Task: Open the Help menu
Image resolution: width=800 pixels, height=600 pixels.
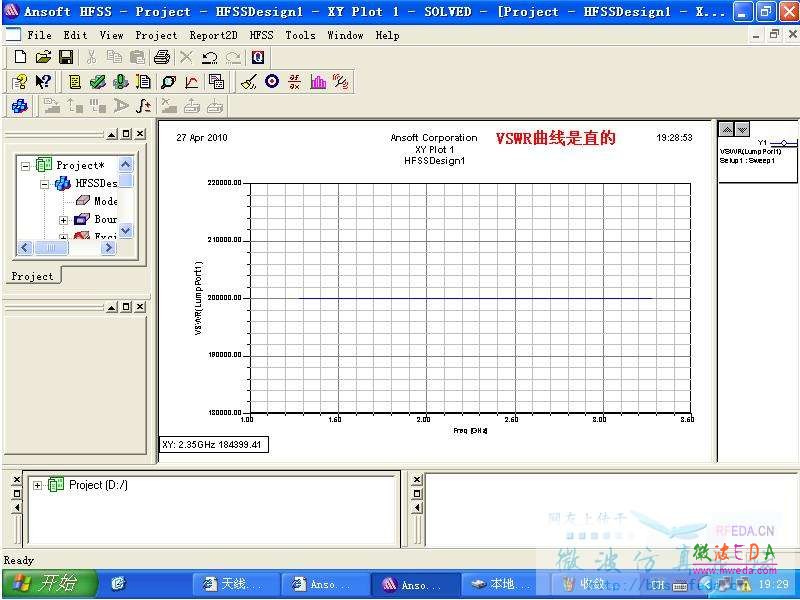Action: coord(387,35)
